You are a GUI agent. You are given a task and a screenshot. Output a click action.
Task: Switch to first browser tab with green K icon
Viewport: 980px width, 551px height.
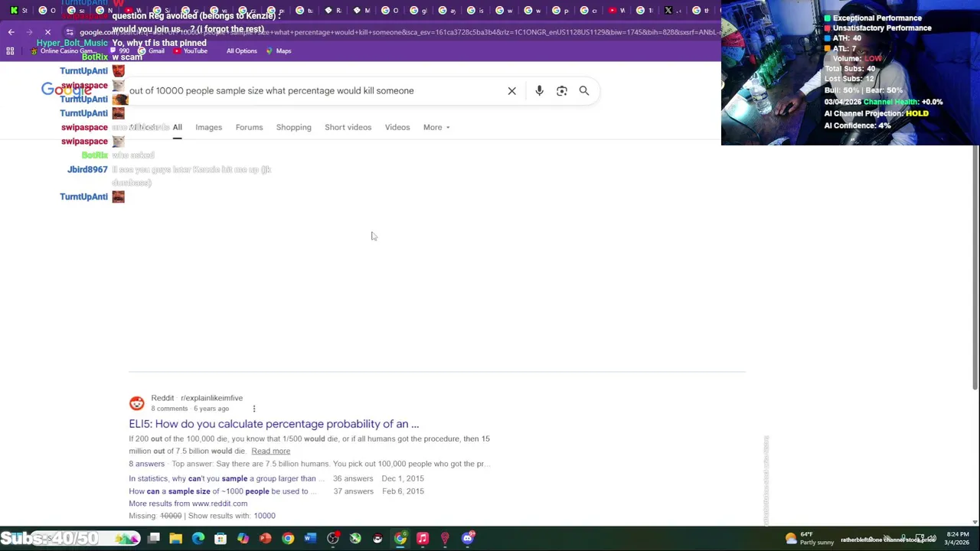pyautogui.click(x=14, y=10)
